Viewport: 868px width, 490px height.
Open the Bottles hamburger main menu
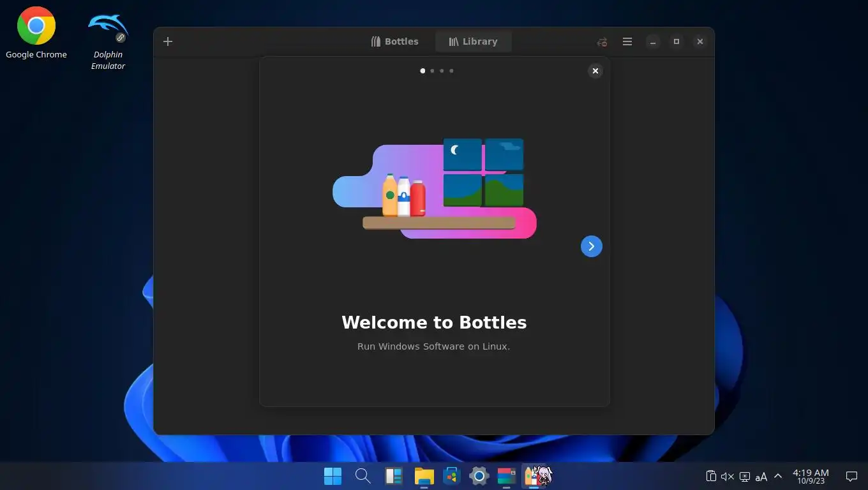tap(627, 41)
